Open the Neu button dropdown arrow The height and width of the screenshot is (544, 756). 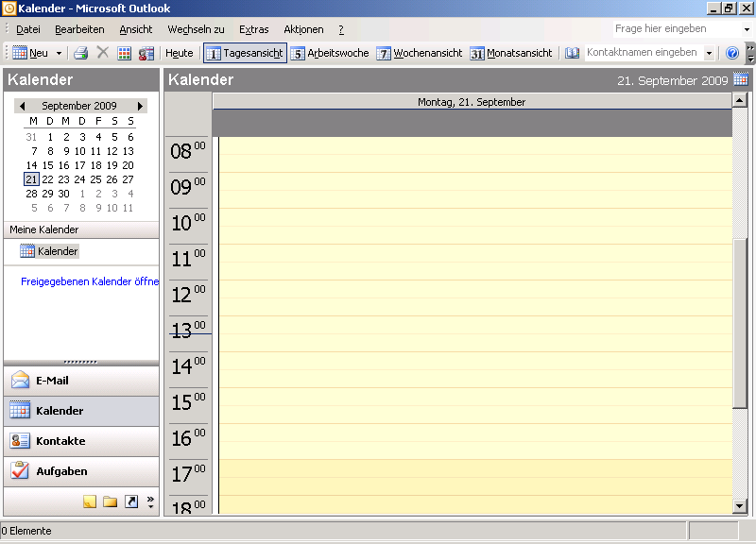(59, 54)
